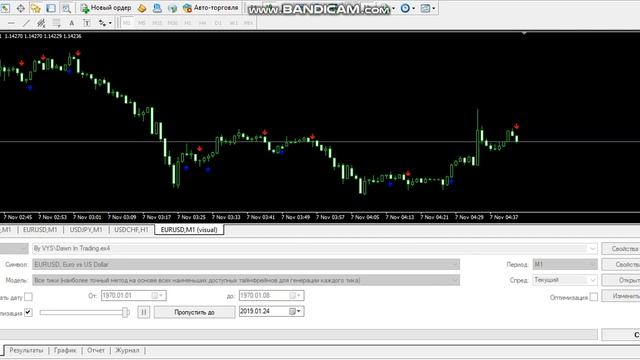Switch chart to the H4 timeframe button
Image resolution: width=640 pixels, height=360 pixels.
tap(203, 23)
